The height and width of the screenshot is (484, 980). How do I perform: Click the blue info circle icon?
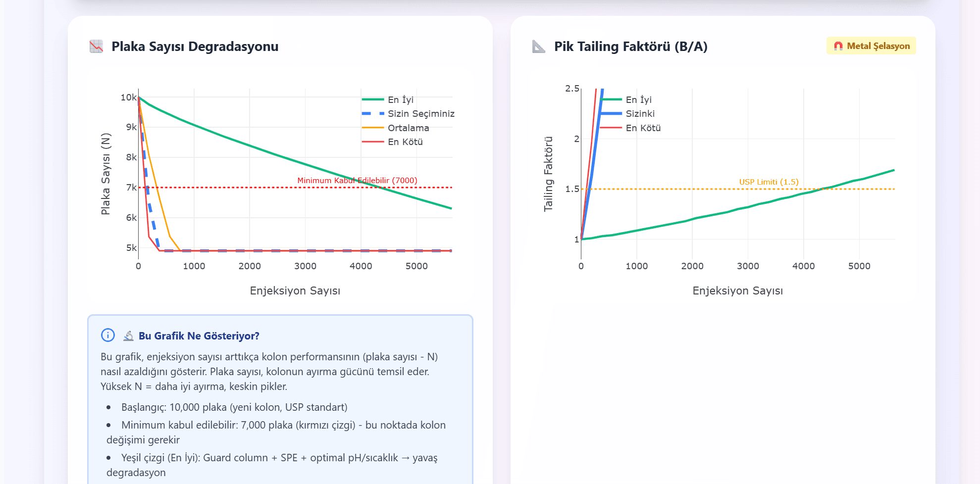(108, 336)
